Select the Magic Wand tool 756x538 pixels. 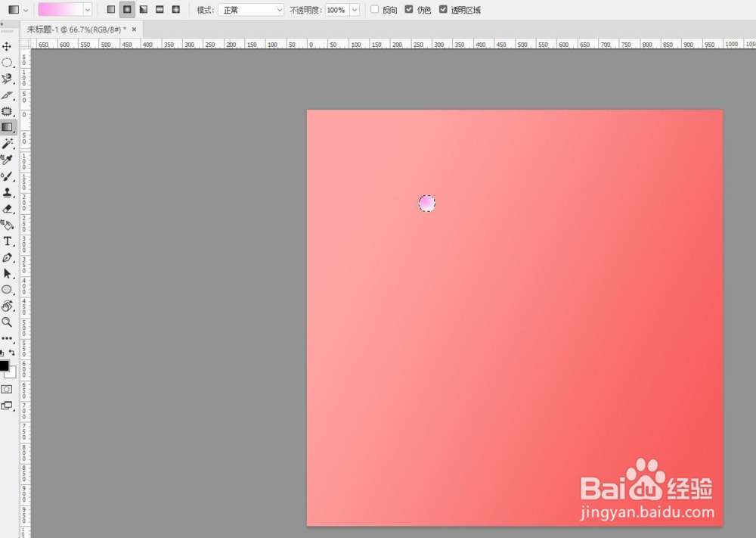coord(7,144)
